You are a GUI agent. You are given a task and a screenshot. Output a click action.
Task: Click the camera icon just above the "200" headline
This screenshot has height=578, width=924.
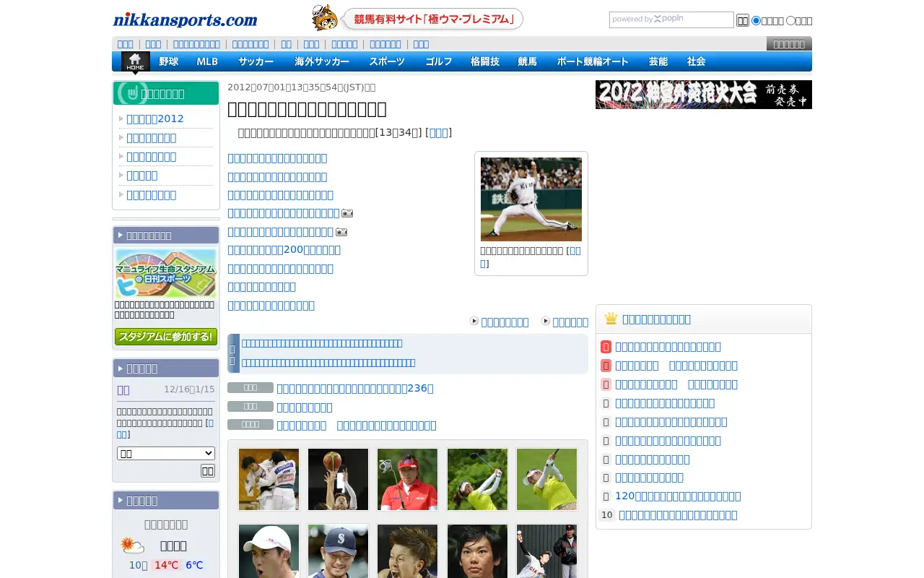341,232
